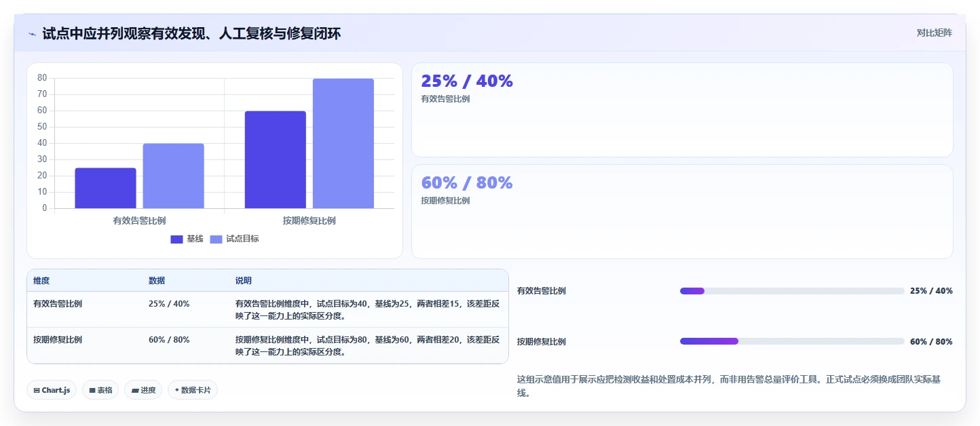Click the 有效告警比例 card caption
The height and width of the screenshot is (426, 980).
[x=445, y=99]
